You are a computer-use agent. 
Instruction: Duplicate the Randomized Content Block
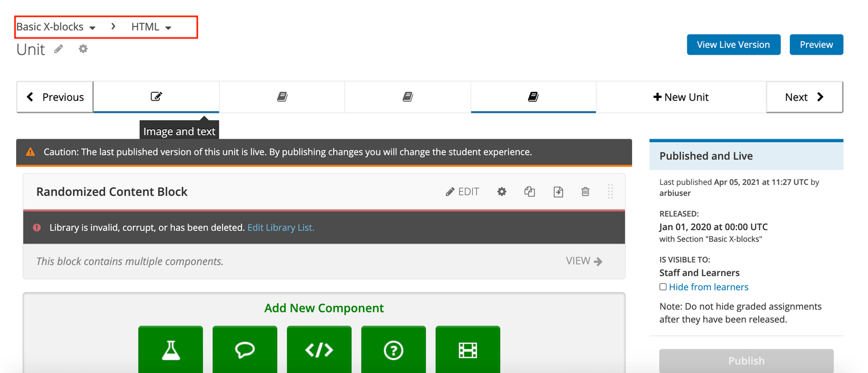click(530, 192)
